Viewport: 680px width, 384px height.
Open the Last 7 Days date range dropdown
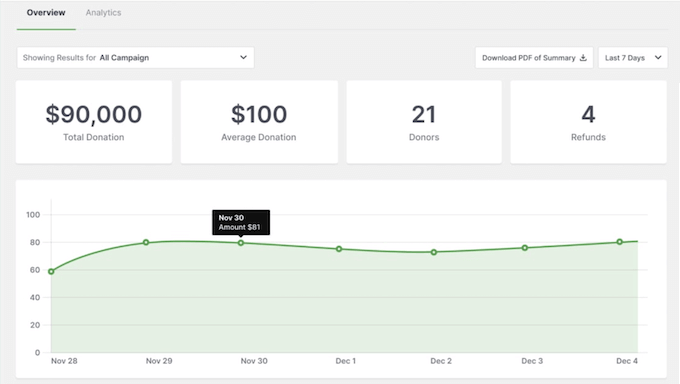[x=633, y=58]
